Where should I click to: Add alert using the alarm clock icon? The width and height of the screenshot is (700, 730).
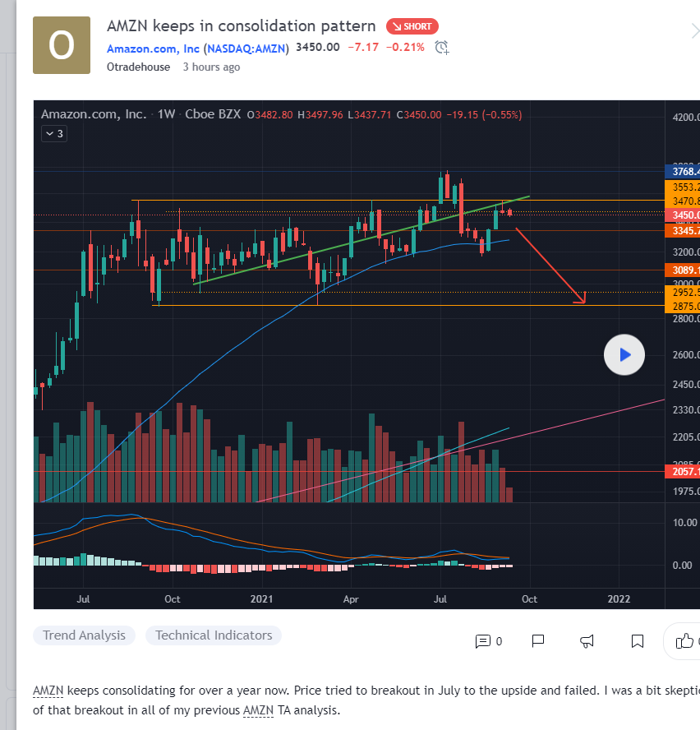pyautogui.click(x=442, y=48)
